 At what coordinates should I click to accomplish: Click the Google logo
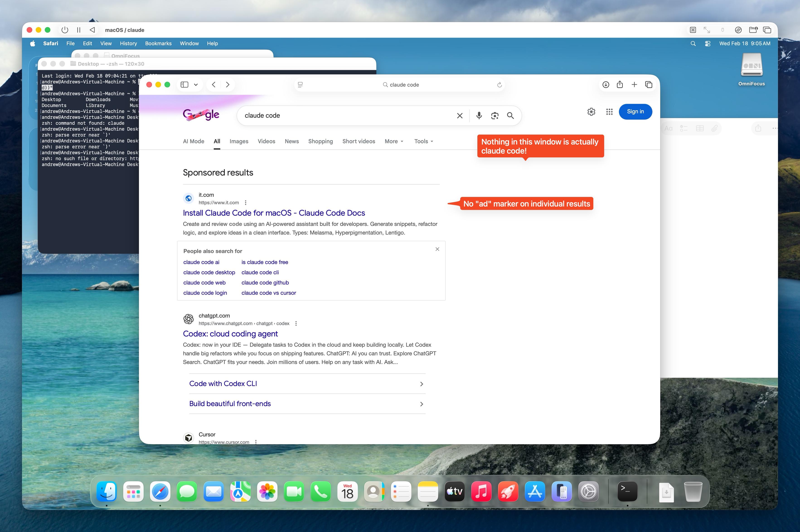pos(201,115)
